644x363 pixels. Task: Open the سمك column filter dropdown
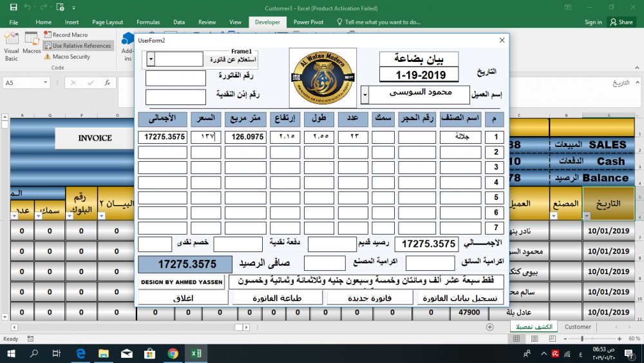[38, 216]
